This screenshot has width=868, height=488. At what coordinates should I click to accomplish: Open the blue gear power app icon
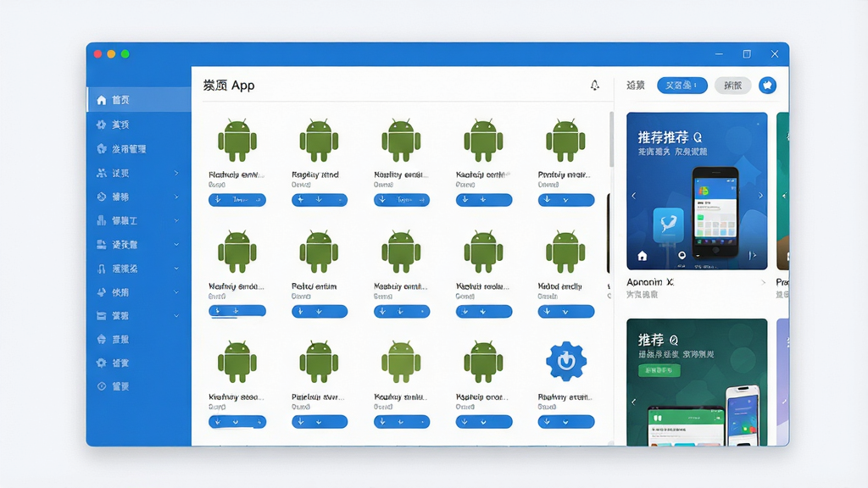565,361
